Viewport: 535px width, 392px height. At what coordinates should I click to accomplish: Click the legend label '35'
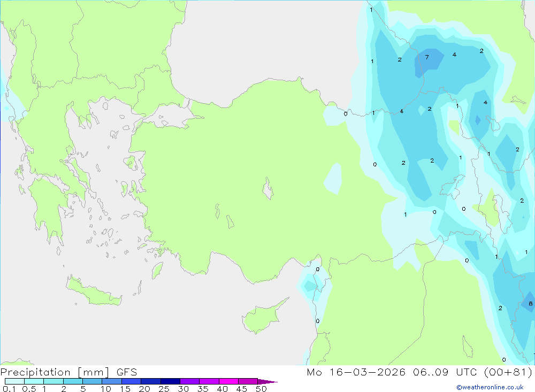pos(203,389)
